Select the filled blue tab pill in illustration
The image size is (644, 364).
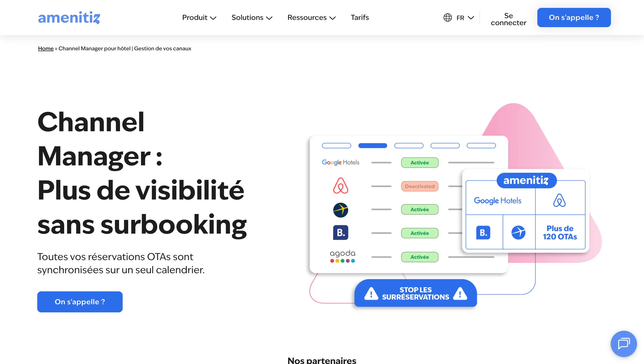point(372,146)
